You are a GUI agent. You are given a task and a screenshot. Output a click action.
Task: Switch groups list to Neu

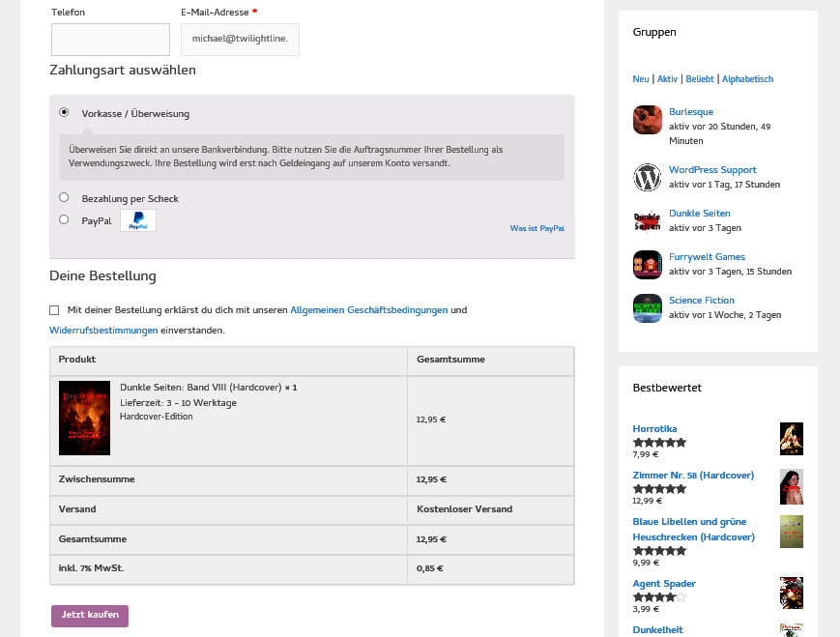(x=640, y=79)
